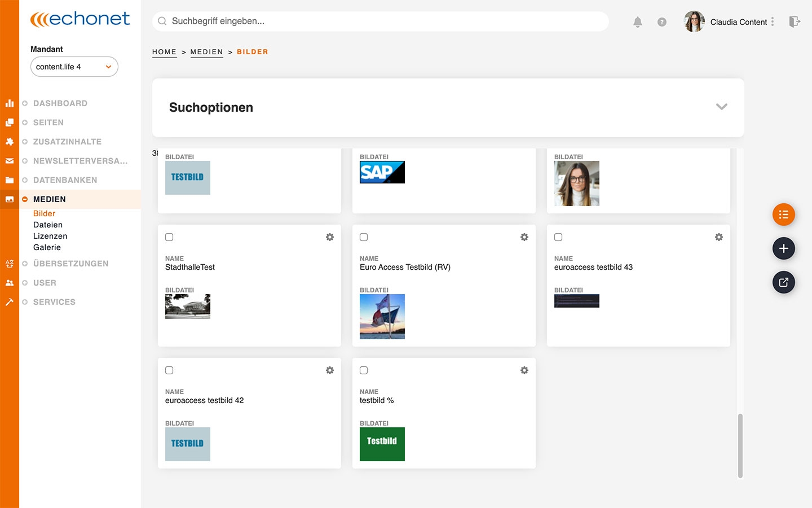Viewport: 812px width, 508px height.
Task: Open Dateien in the Medien submenu
Action: [48, 225]
